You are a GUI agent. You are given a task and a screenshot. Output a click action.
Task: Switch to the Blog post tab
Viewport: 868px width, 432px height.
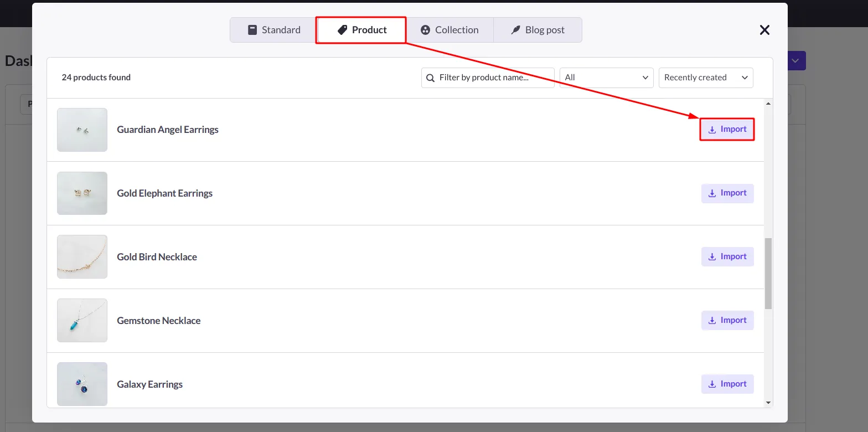(x=538, y=30)
